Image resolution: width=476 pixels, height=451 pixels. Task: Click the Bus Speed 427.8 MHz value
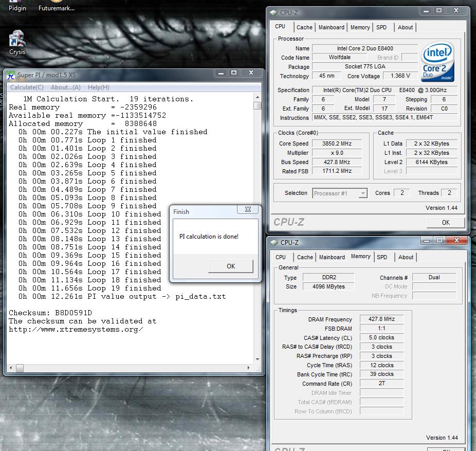click(x=337, y=162)
